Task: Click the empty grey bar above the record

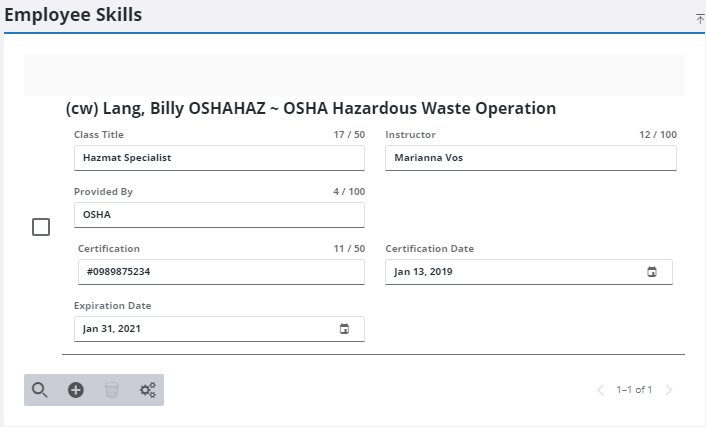Action: click(x=354, y=75)
